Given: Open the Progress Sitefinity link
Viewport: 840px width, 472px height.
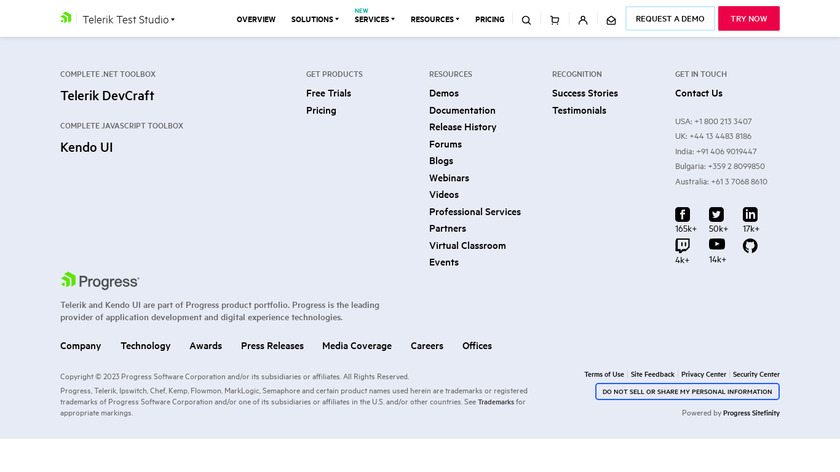Looking at the screenshot, I should (751, 413).
